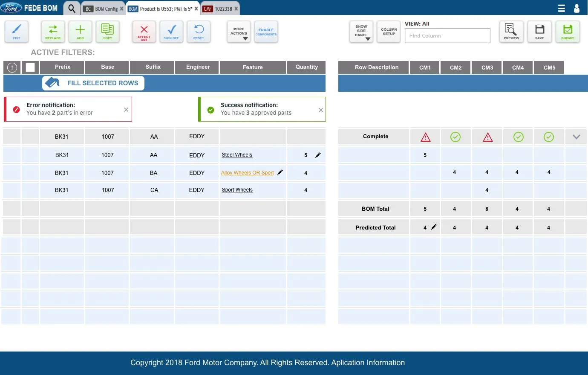Click pencil beside Alloy Wheels OR Sport
The height and width of the screenshot is (375, 588).
(280, 172)
